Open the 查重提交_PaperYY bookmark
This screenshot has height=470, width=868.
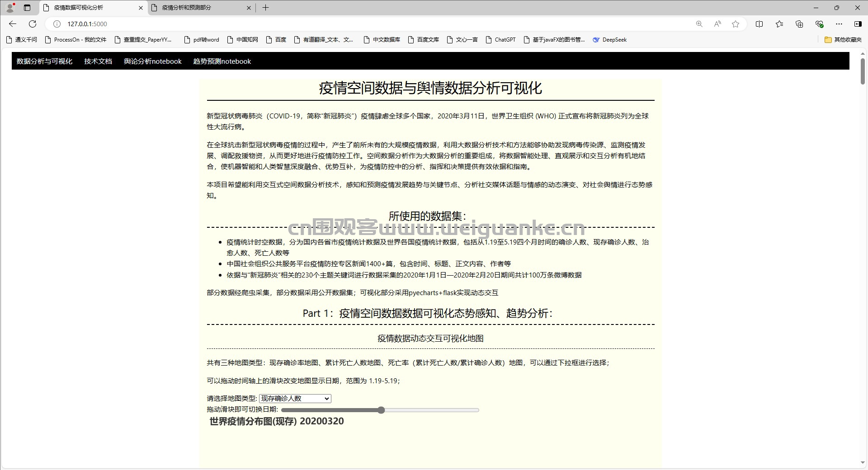click(143, 40)
